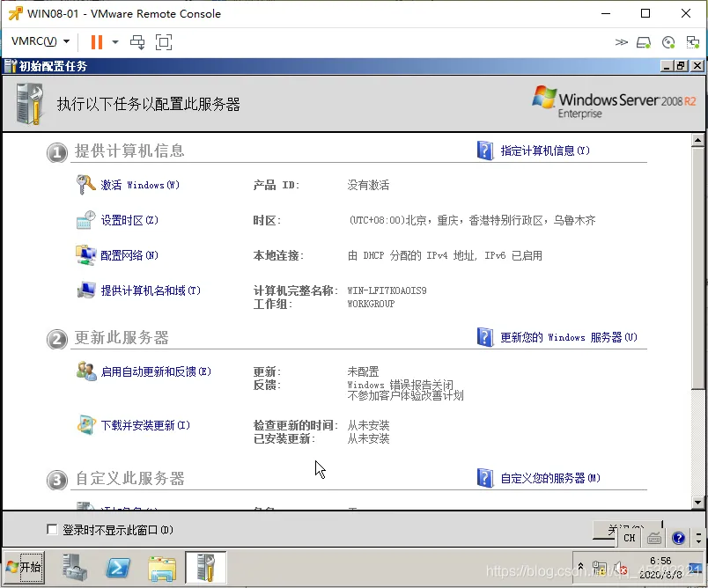The width and height of the screenshot is (708, 588).
Task: Enable 登录时不显示此窗口(D) checkbox
Action: tap(52, 529)
